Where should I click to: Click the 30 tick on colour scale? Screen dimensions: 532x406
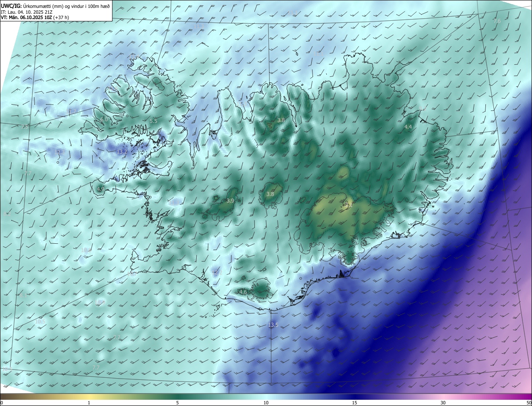click(443, 403)
